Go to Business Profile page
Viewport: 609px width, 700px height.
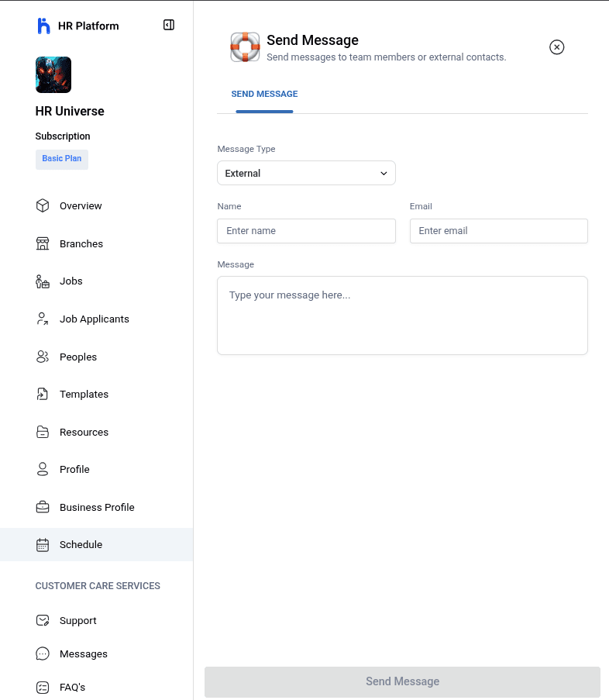pyautogui.click(x=97, y=507)
